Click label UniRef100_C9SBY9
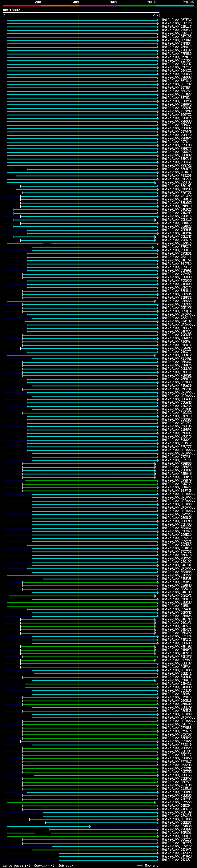197x868 pixels. point(176,481)
